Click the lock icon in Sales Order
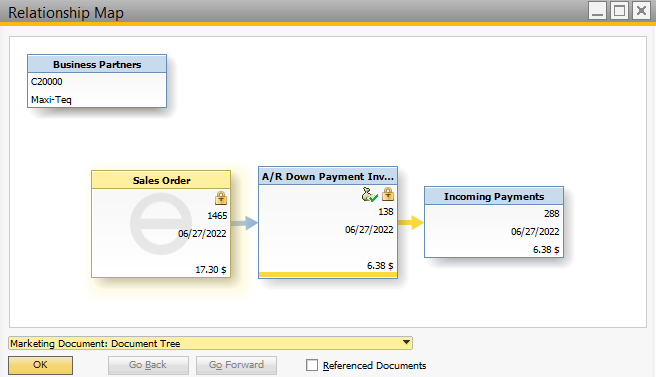656x377 pixels. (x=221, y=197)
